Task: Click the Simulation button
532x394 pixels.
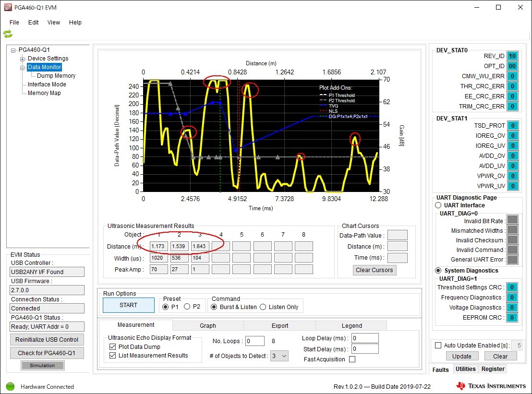Action: [x=42, y=366]
